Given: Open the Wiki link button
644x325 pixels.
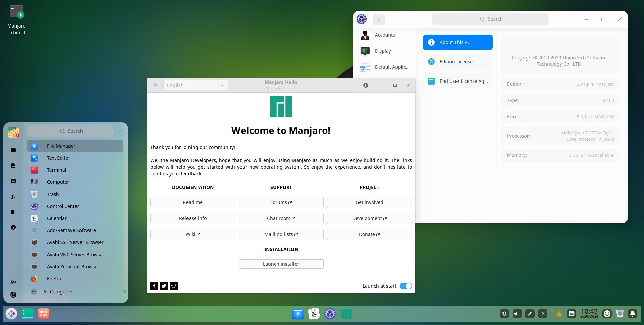Looking at the screenshot, I should point(193,234).
